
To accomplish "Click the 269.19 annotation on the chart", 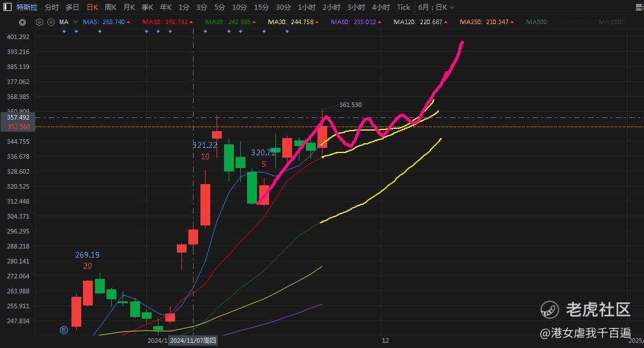I will pos(88,255).
